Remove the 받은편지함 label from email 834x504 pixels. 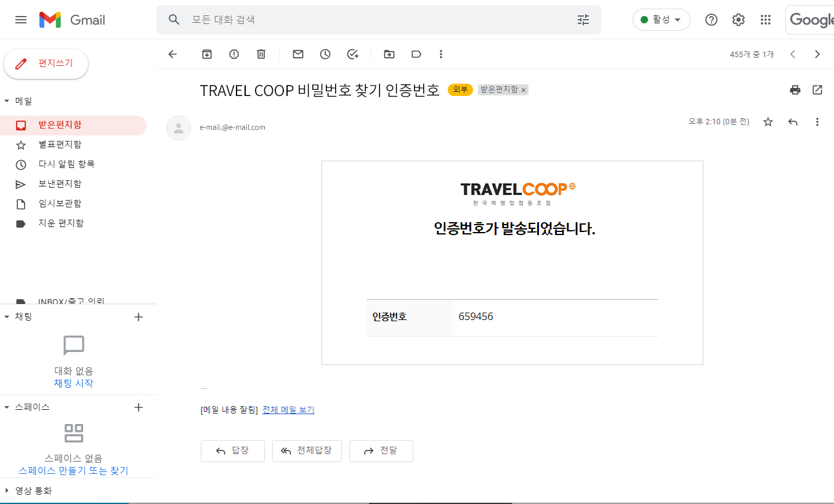coord(524,90)
